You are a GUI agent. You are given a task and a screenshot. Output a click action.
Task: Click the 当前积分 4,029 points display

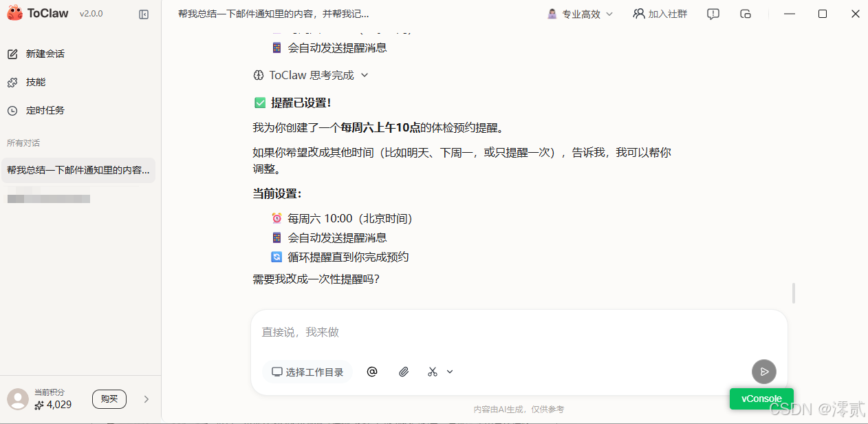click(x=54, y=399)
